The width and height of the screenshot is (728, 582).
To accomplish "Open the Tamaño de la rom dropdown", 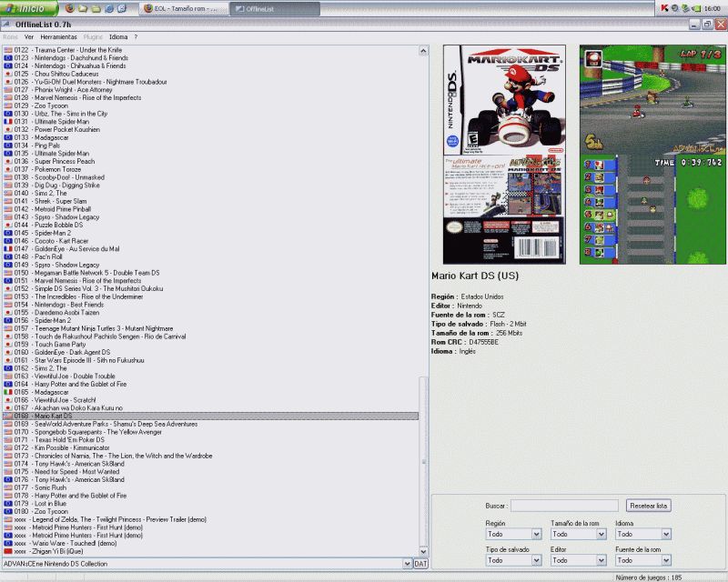I will point(579,534).
